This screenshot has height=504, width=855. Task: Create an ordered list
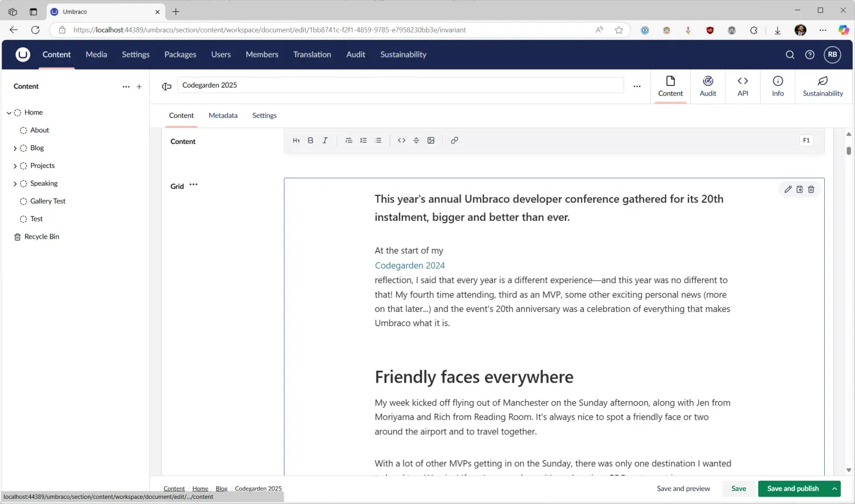(363, 140)
